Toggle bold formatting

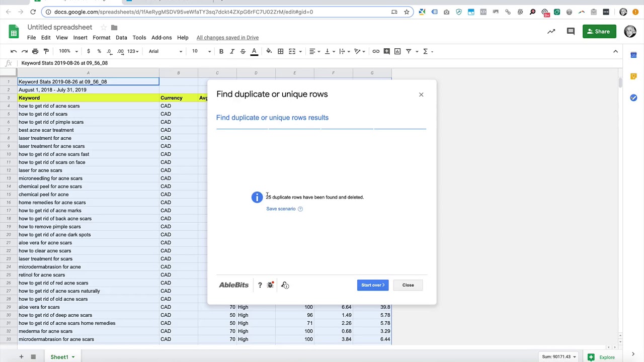221,51
